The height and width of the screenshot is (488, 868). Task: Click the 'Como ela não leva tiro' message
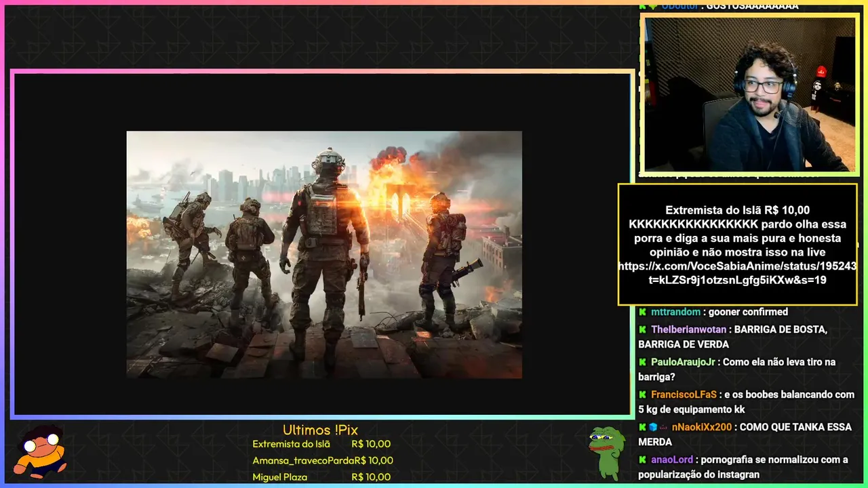[x=778, y=362]
